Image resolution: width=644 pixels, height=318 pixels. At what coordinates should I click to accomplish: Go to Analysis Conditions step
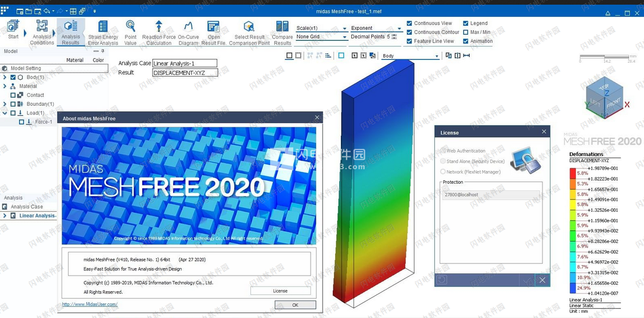tap(42, 32)
